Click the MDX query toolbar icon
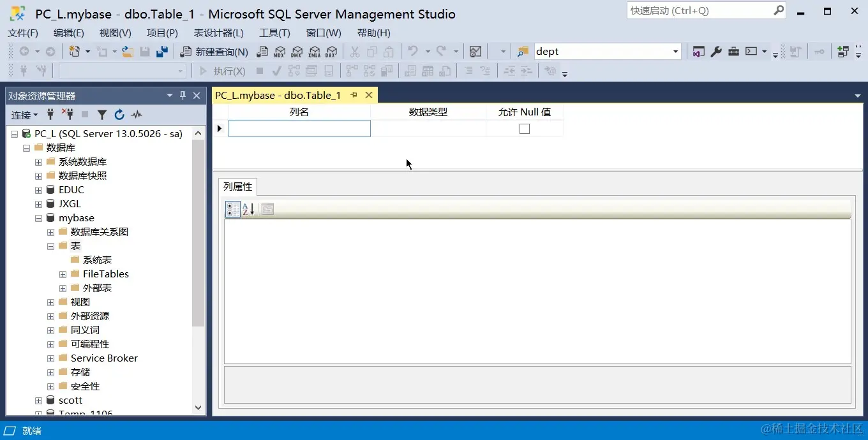The image size is (868, 440). click(x=280, y=52)
